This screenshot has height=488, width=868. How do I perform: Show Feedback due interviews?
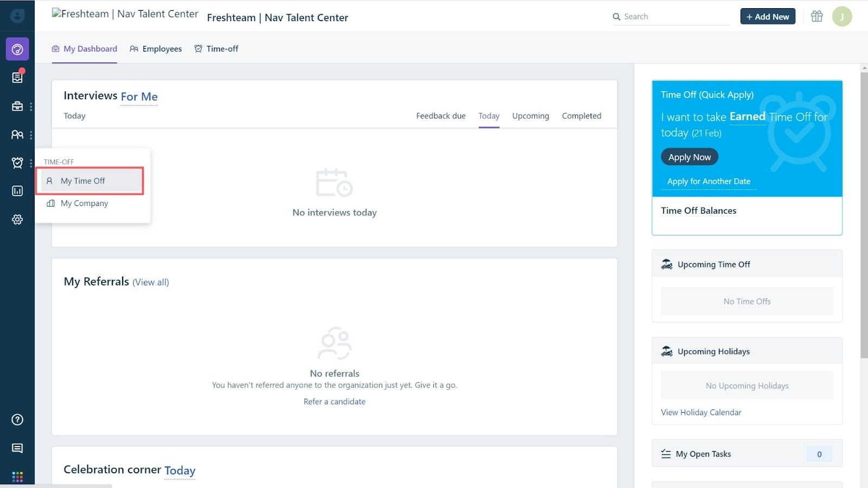tap(441, 116)
